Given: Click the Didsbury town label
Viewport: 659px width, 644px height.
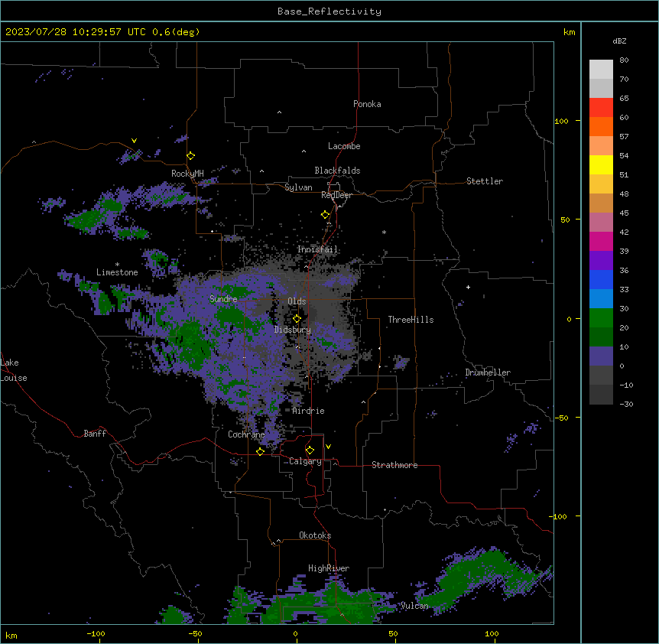Looking at the screenshot, I should coord(293,330).
